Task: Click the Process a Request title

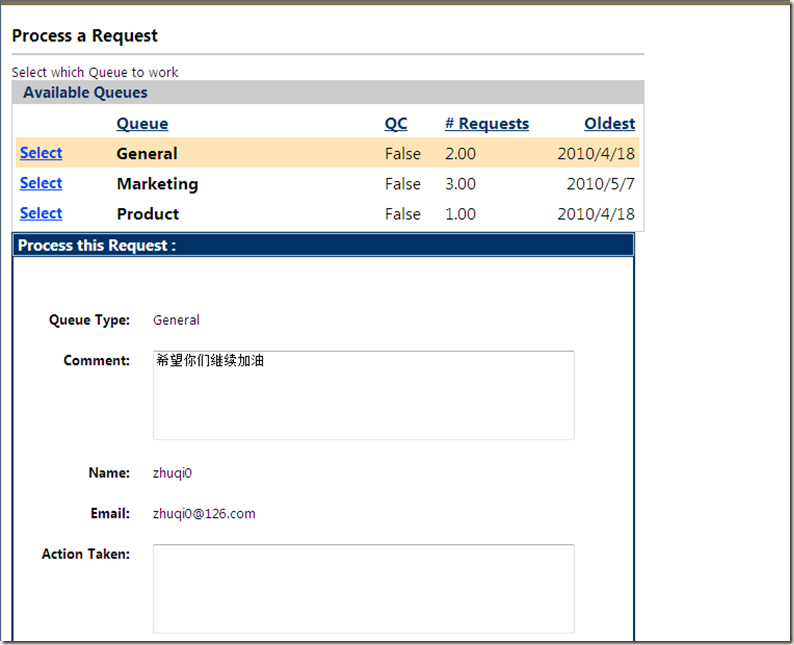Action: (85, 36)
